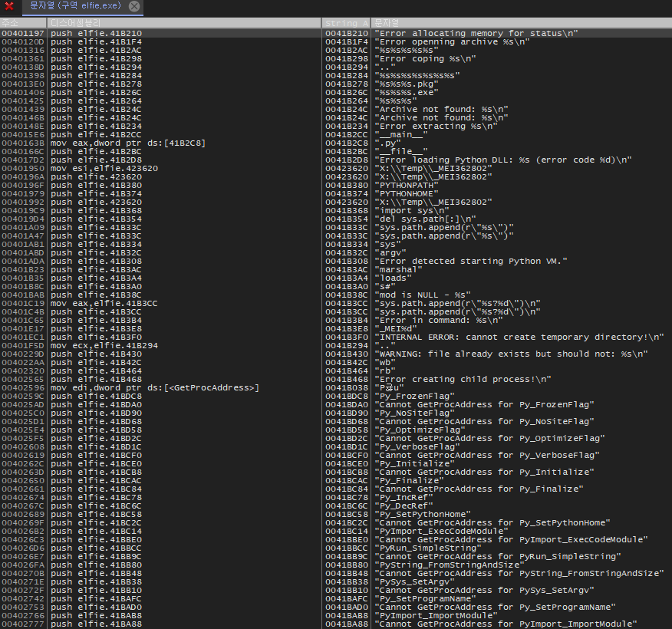Select "Error creating child process!\n" string
Image resolution: width=672 pixels, height=629 pixels.
pos(463,379)
